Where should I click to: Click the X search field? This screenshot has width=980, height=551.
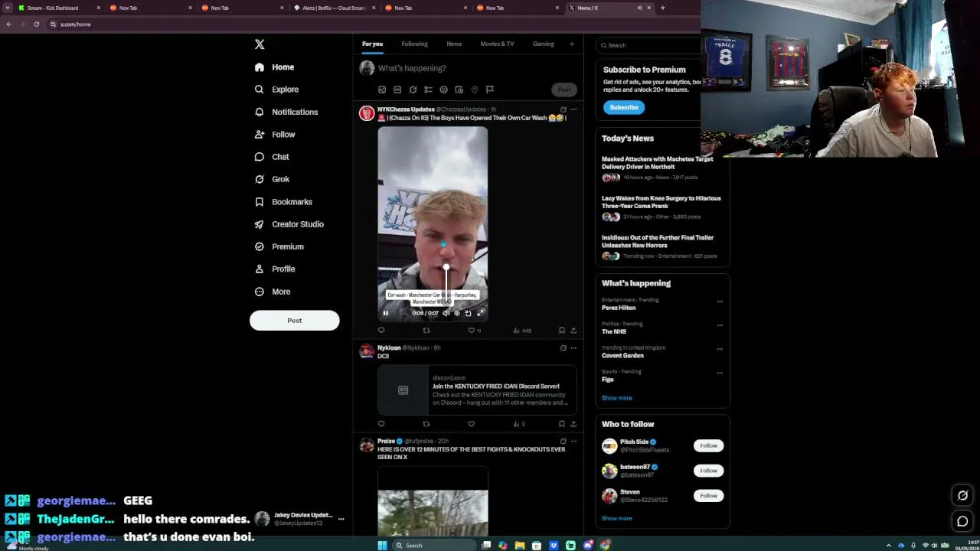(x=651, y=45)
